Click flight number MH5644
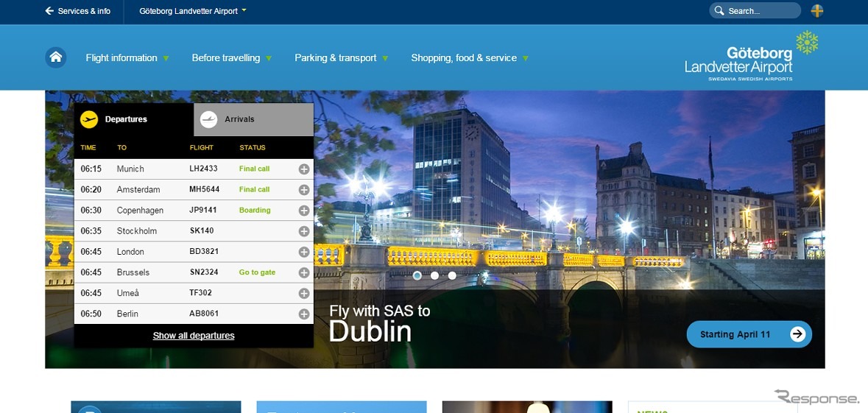The image size is (868, 413). click(x=204, y=189)
